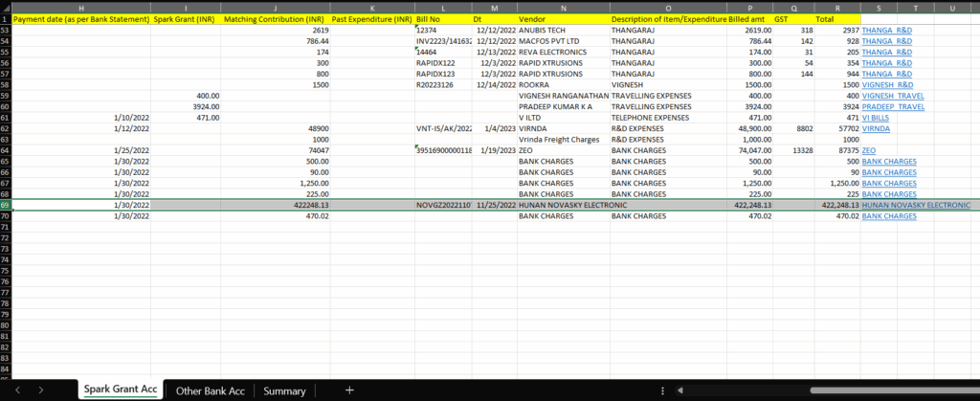Click the next sheet navigation arrow
Image resolution: width=980 pixels, height=401 pixels.
[41, 390]
